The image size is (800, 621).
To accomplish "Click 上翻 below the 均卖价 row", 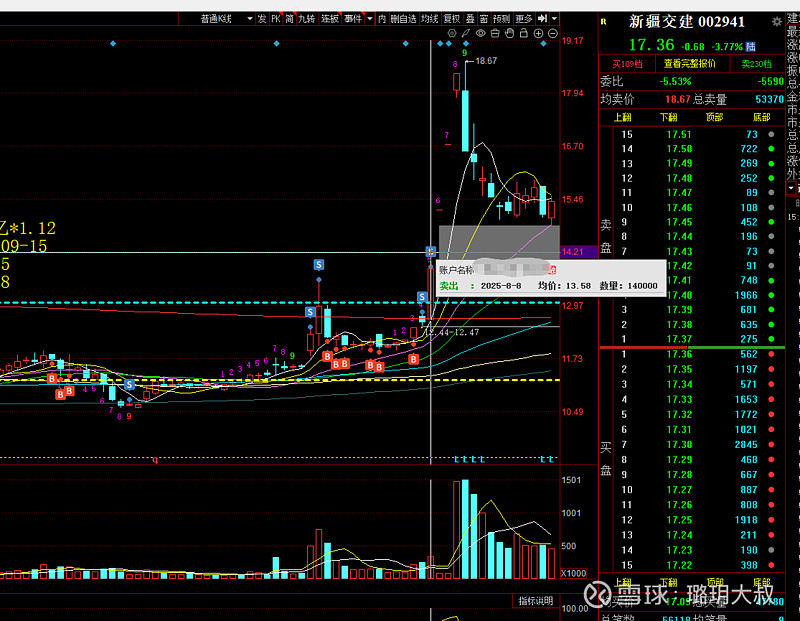I will tap(622, 117).
